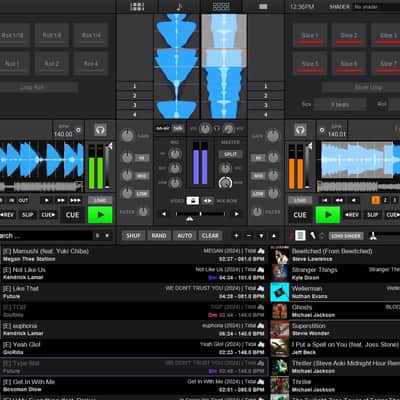400x400 pixels.
Task: Select orange hot cue 1 on right deck
Action: coord(376,200)
